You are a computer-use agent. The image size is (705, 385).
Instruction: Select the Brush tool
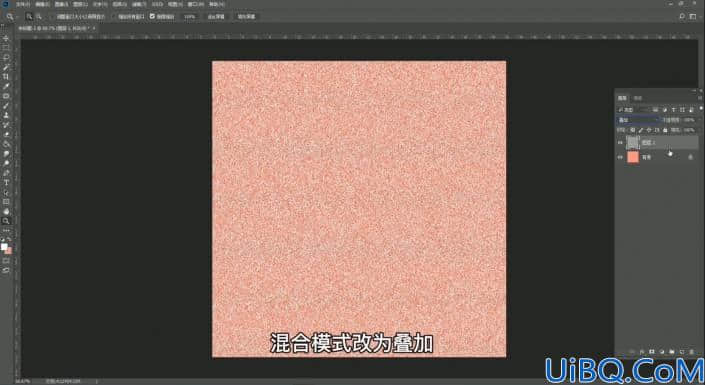(x=6, y=106)
